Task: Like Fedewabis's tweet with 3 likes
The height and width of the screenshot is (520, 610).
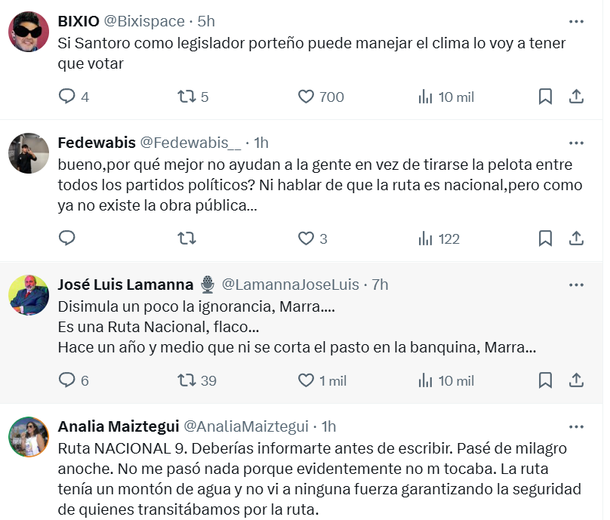Action: (x=307, y=238)
